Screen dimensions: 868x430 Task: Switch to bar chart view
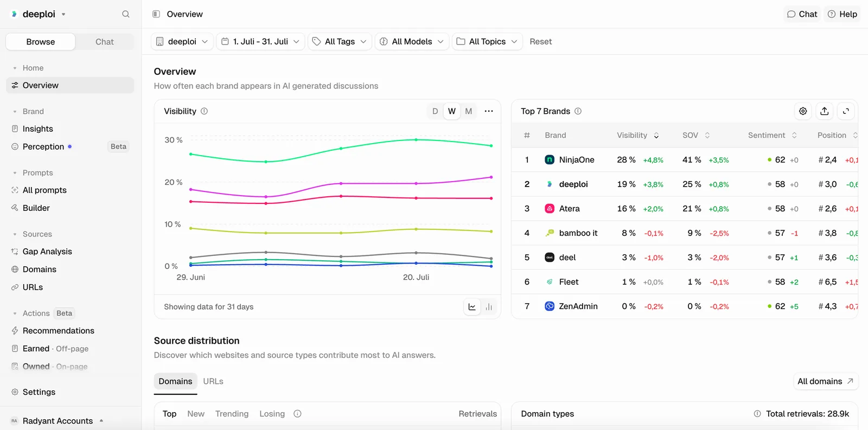pos(489,307)
